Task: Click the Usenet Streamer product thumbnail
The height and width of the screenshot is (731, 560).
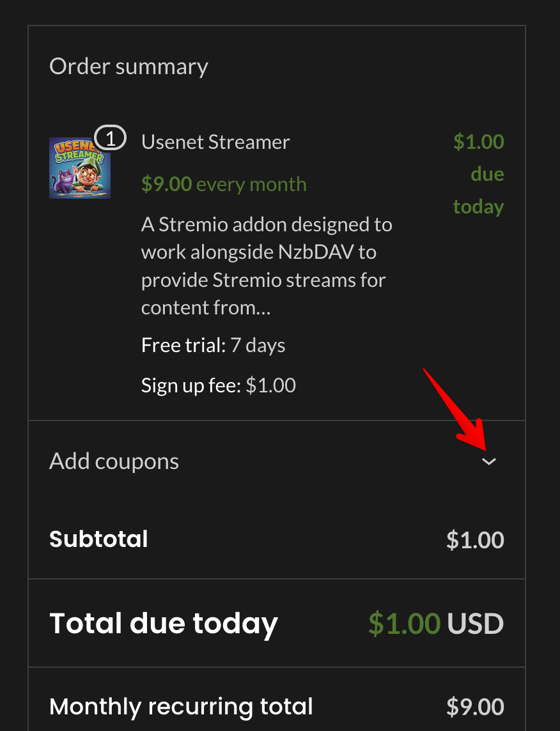Action: point(79,167)
